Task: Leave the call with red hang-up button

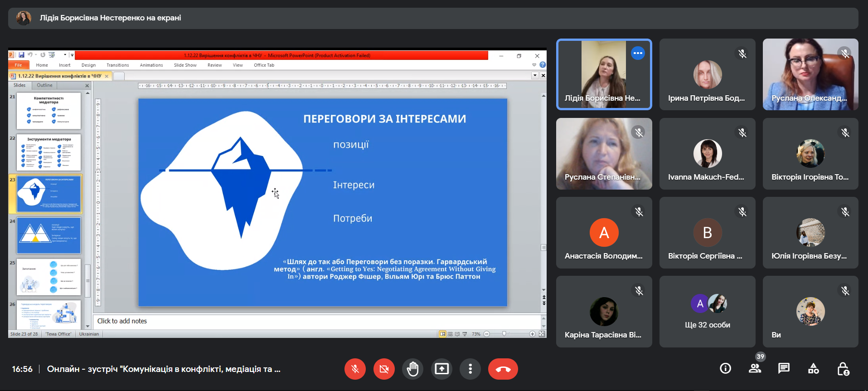Action: [503, 369]
